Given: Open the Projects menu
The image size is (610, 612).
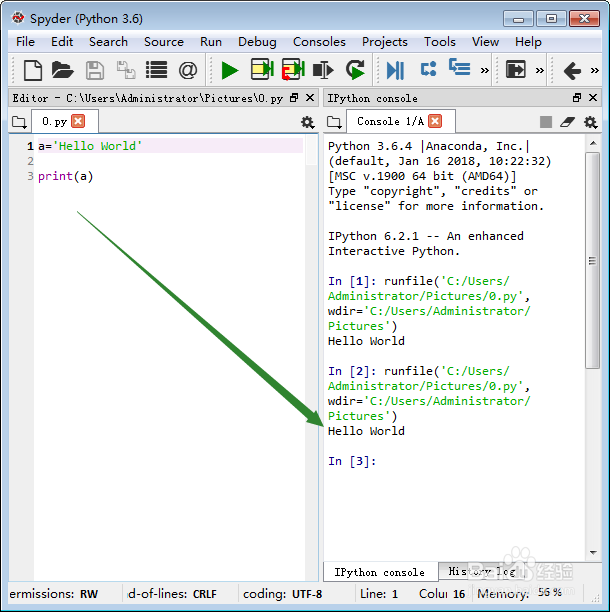Looking at the screenshot, I should (384, 42).
